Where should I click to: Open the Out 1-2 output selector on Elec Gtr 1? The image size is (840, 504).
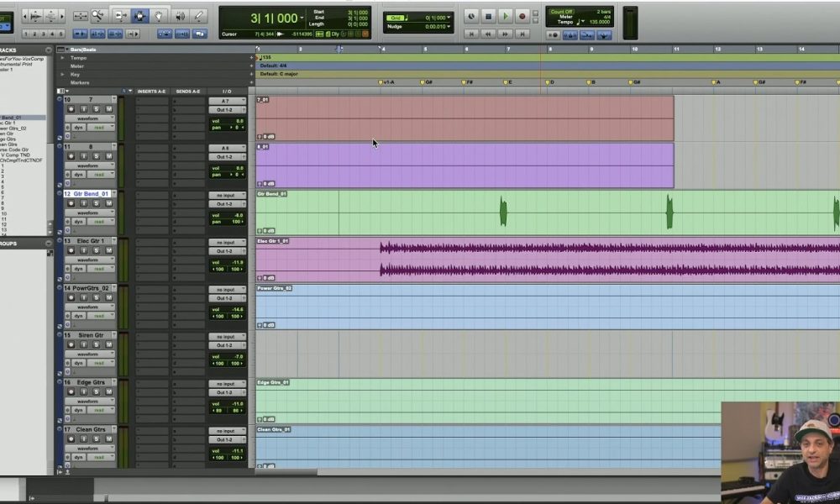227,250
